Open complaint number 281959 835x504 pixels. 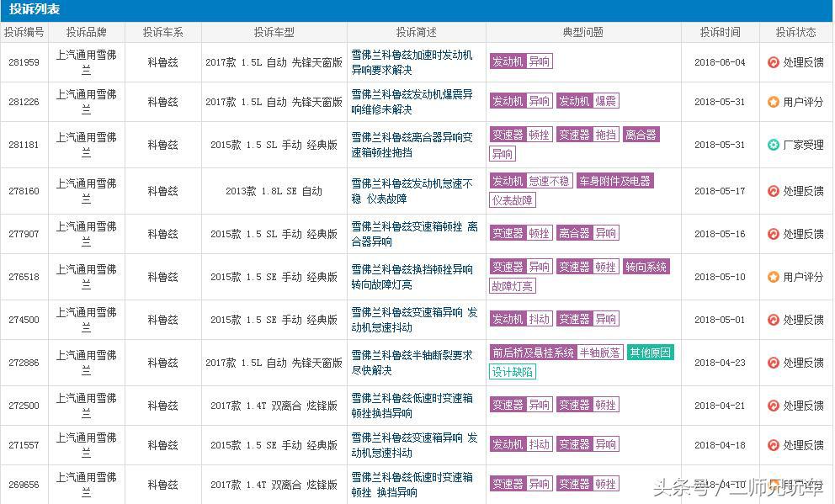pos(24,62)
